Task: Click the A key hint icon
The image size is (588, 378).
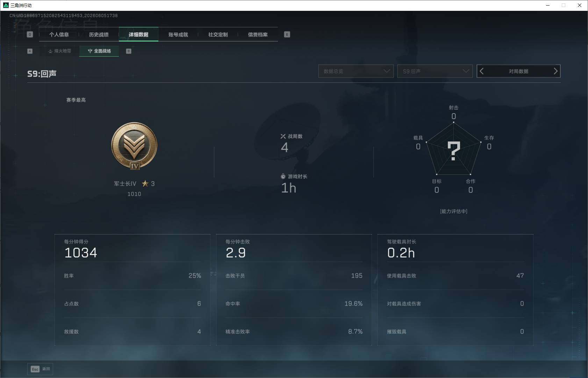Action: pyautogui.click(x=30, y=51)
